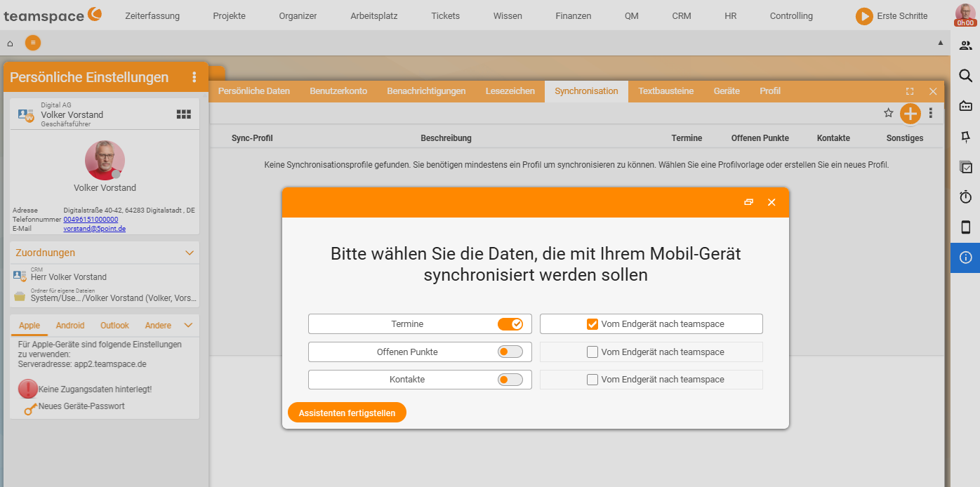Screen dimensions: 980x487
Task: Open search in right sidebar
Action: click(965, 76)
